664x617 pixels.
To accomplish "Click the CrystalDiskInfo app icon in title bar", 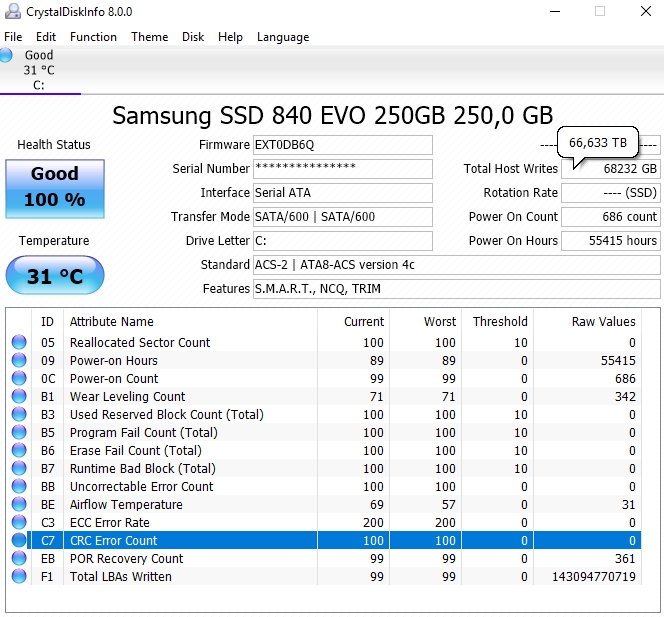I will click(13, 11).
